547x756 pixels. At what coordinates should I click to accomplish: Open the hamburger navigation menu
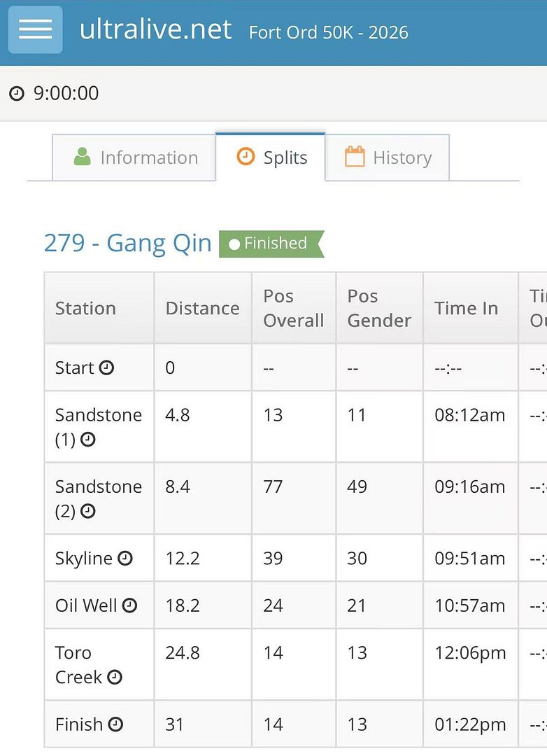coord(35,29)
